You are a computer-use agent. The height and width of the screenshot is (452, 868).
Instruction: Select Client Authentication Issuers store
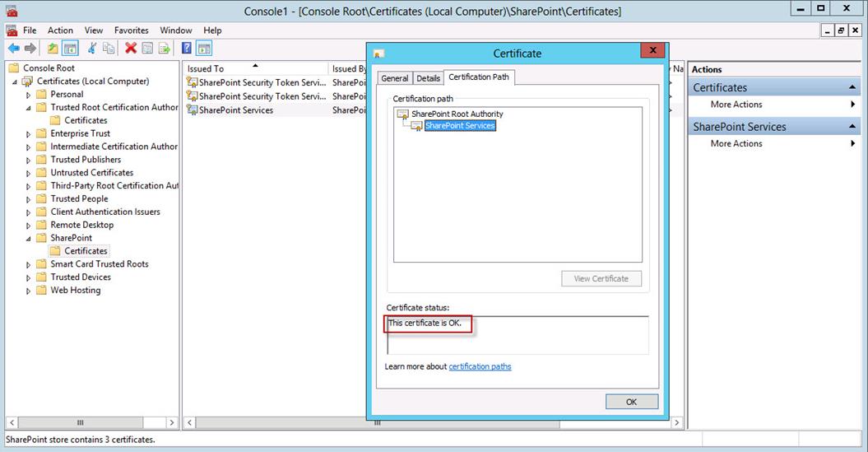point(105,212)
